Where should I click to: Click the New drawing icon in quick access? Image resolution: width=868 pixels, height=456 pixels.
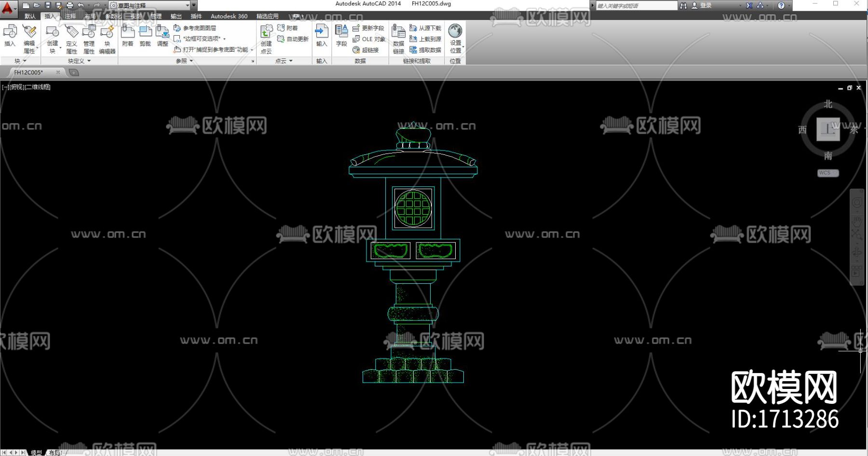click(x=26, y=5)
